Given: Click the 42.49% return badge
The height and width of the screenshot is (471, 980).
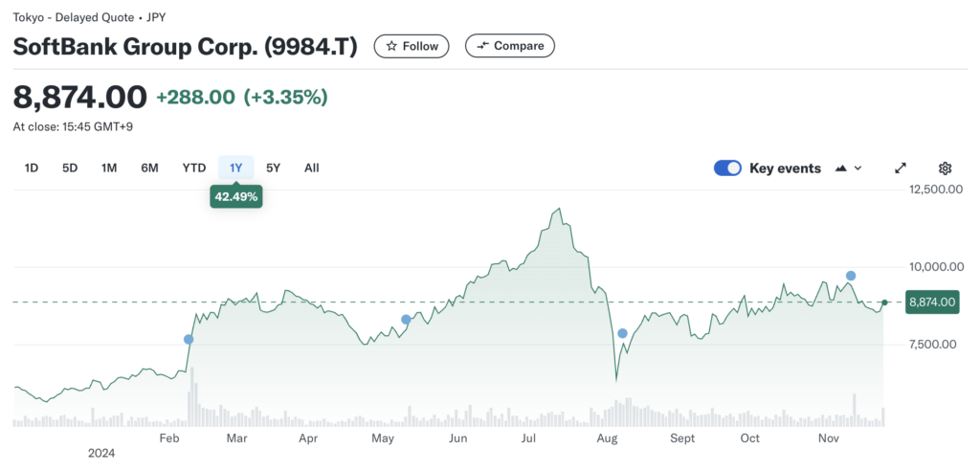Looking at the screenshot, I should tap(236, 198).
